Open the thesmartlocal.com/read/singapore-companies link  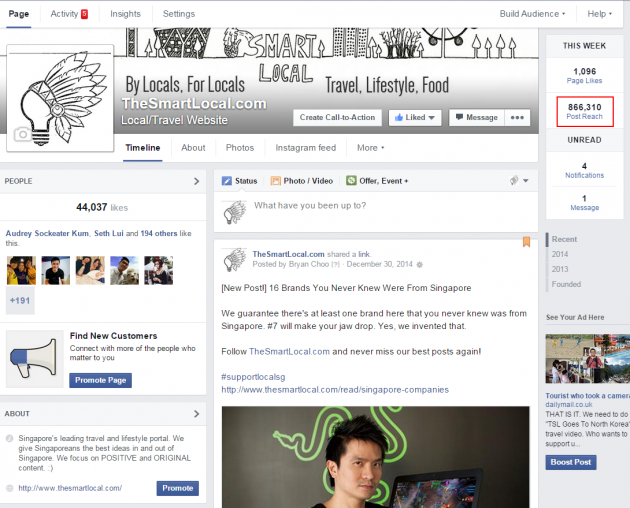(335, 389)
